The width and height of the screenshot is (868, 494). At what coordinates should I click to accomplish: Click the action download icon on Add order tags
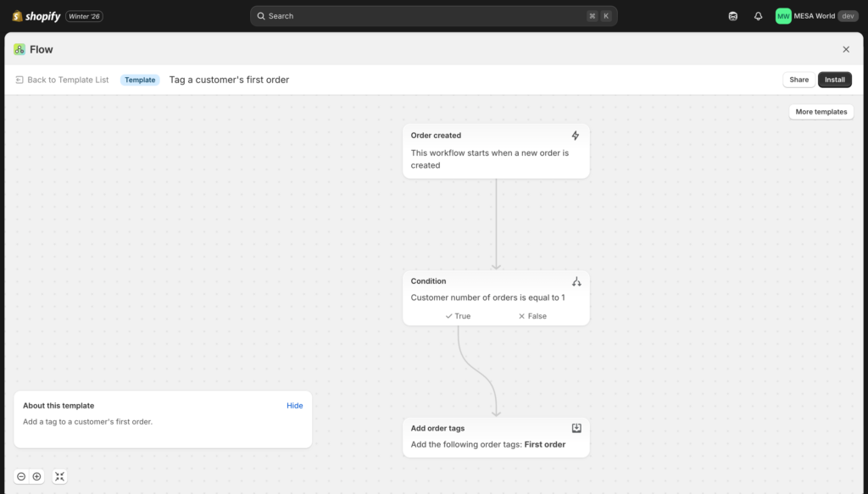coord(576,428)
